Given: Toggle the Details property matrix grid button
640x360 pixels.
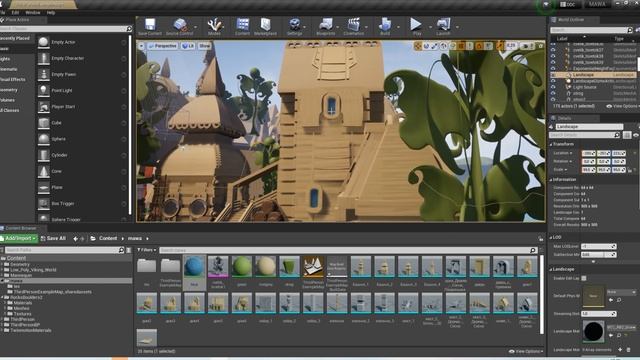Looking at the screenshot, I should pyautogui.click(x=627, y=135).
